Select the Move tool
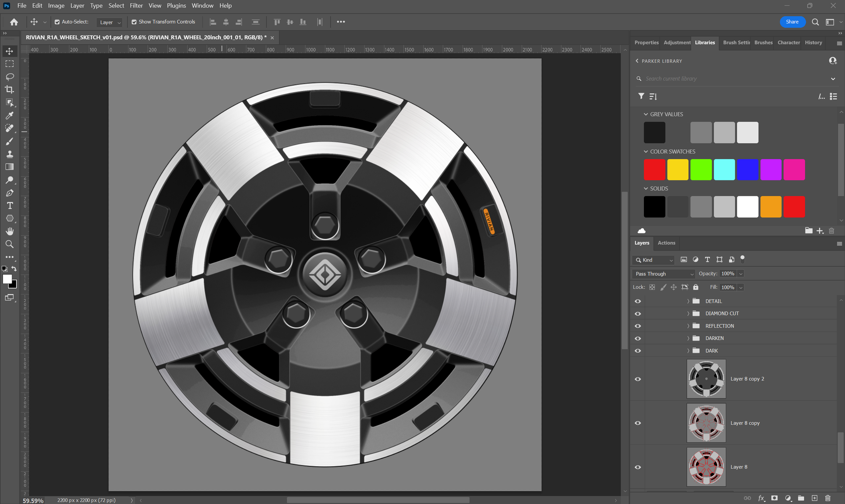845x504 pixels. coord(9,51)
